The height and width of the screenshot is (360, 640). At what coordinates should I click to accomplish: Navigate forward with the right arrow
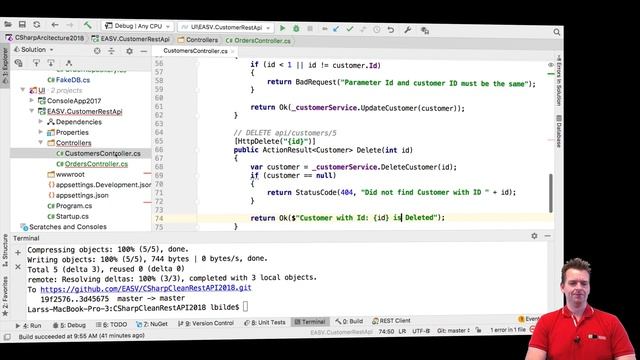click(70, 25)
